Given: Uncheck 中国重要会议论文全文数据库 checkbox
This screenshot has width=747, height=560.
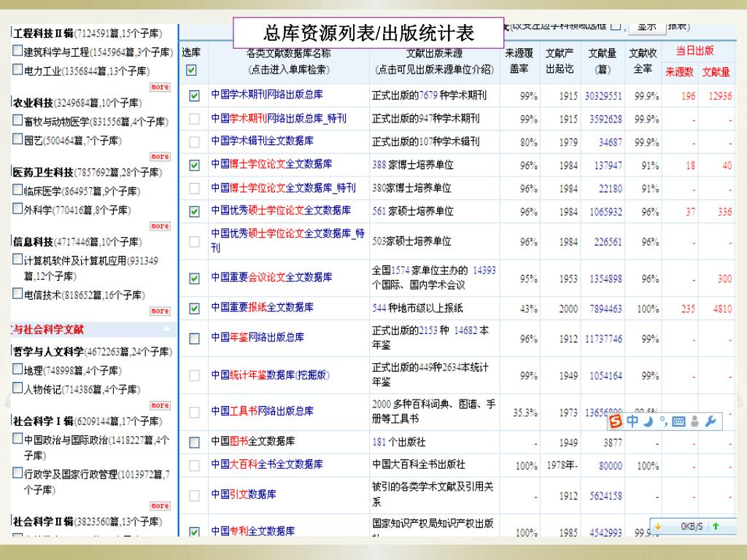Looking at the screenshot, I should tap(194, 278).
